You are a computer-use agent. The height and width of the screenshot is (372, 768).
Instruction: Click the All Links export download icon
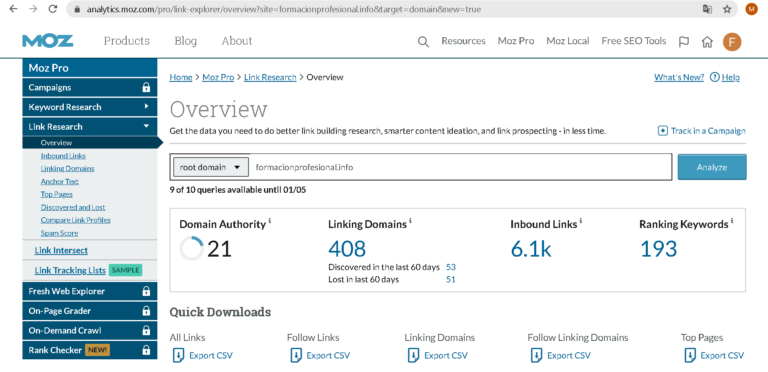[178, 355]
